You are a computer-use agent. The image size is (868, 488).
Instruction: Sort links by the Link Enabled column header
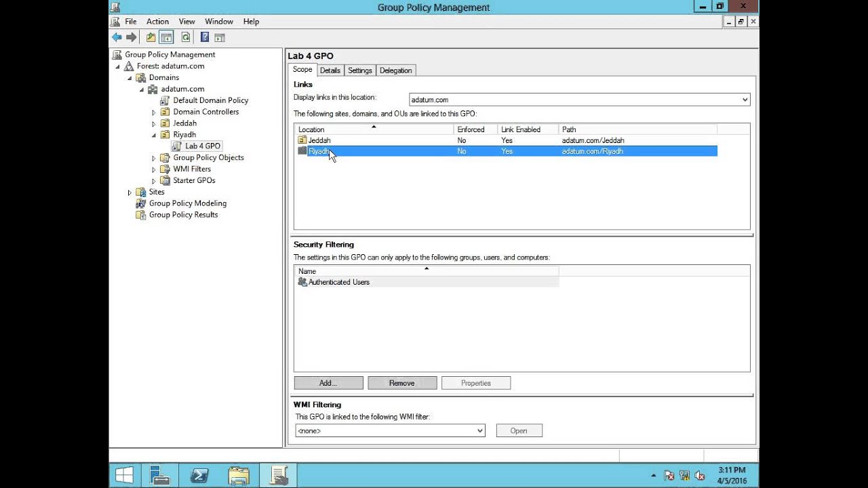point(528,129)
